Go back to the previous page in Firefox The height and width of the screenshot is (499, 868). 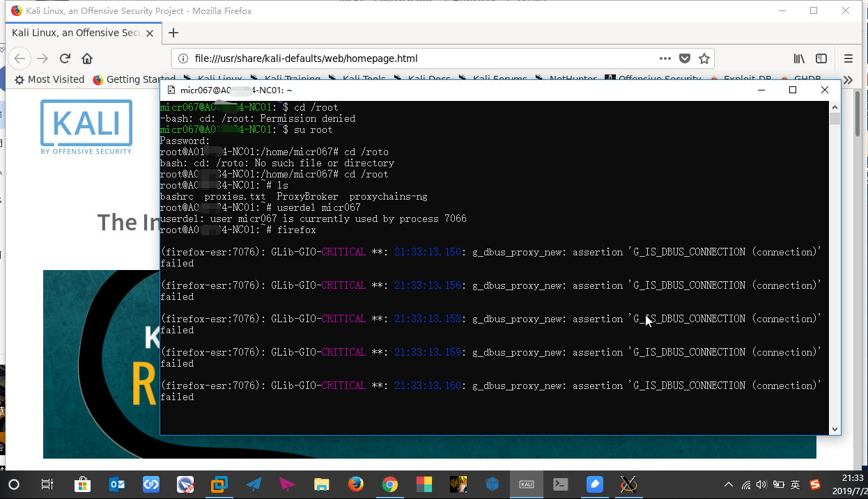click(20, 58)
